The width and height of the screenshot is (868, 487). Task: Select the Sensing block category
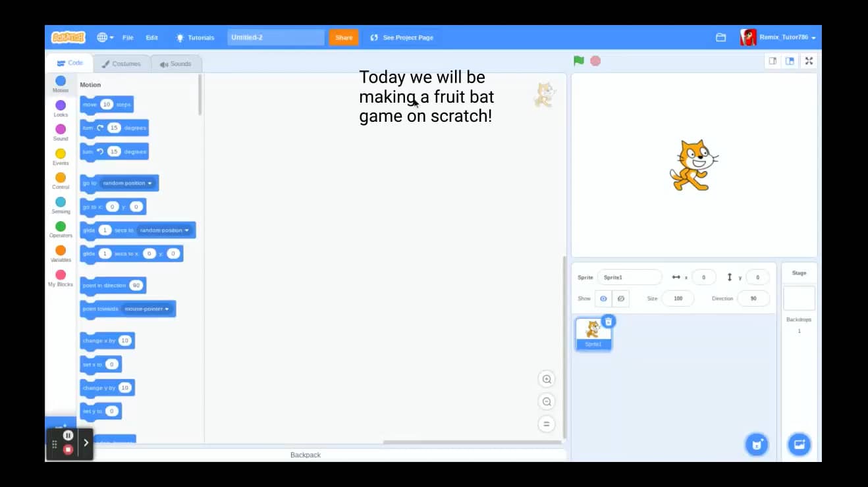(x=61, y=205)
